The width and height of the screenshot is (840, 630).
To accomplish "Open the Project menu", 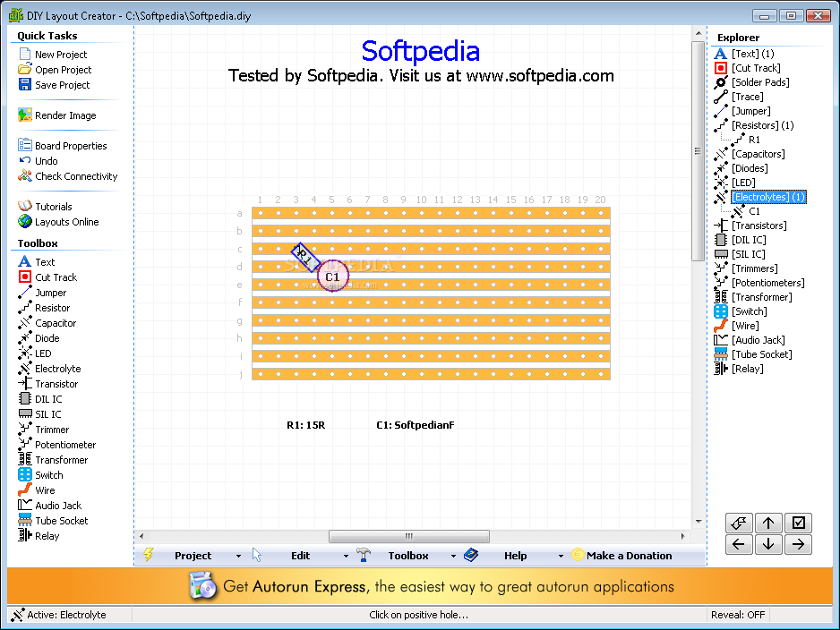I will click(x=193, y=556).
